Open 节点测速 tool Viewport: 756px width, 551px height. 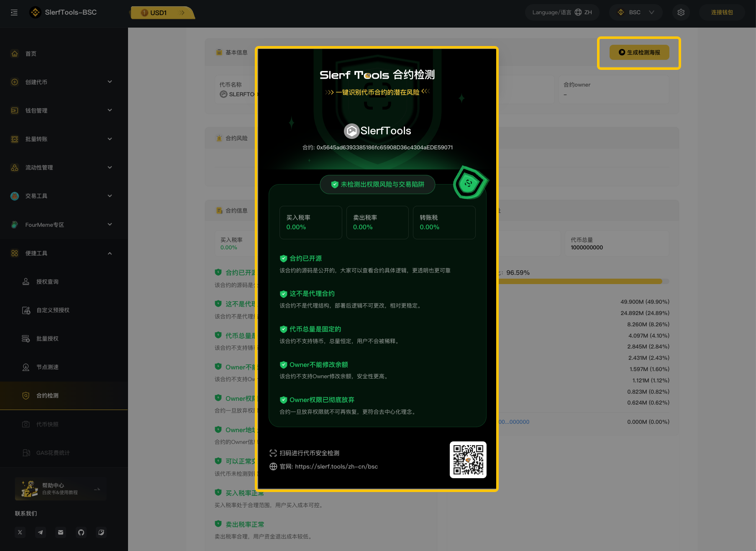point(47,367)
